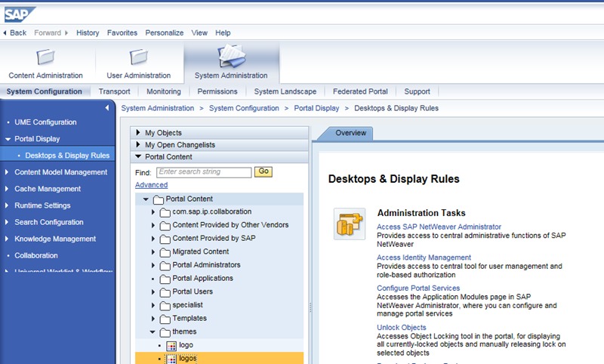Expand Content Model Management in sidebar
This screenshot has height=364, width=604.
7,171
